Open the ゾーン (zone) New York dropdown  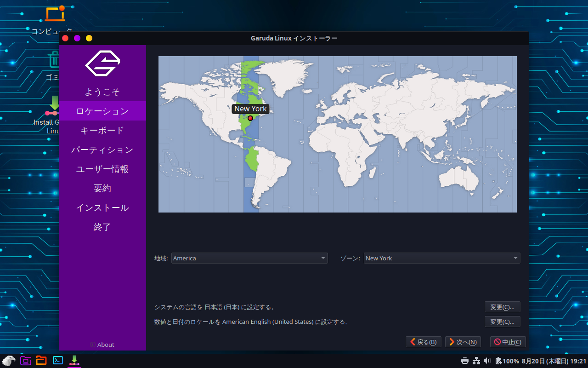click(x=442, y=258)
